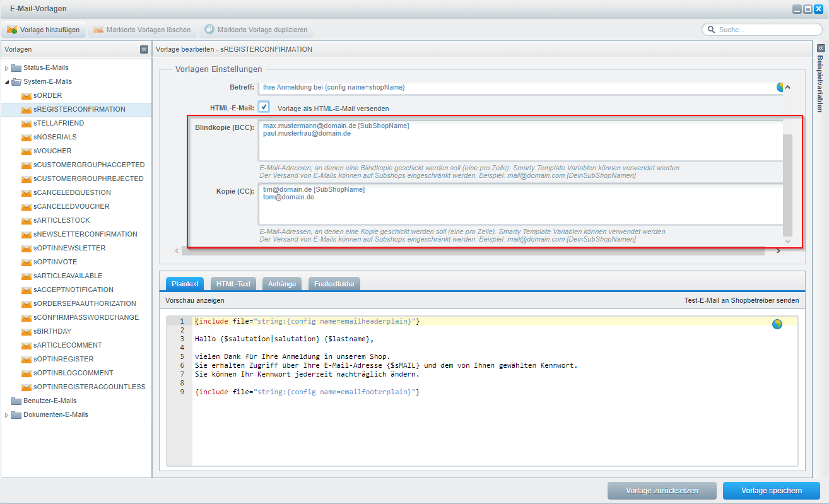Click the sORDER envelope icon
The height and width of the screenshot is (504, 829).
click(x=26, y=96)
